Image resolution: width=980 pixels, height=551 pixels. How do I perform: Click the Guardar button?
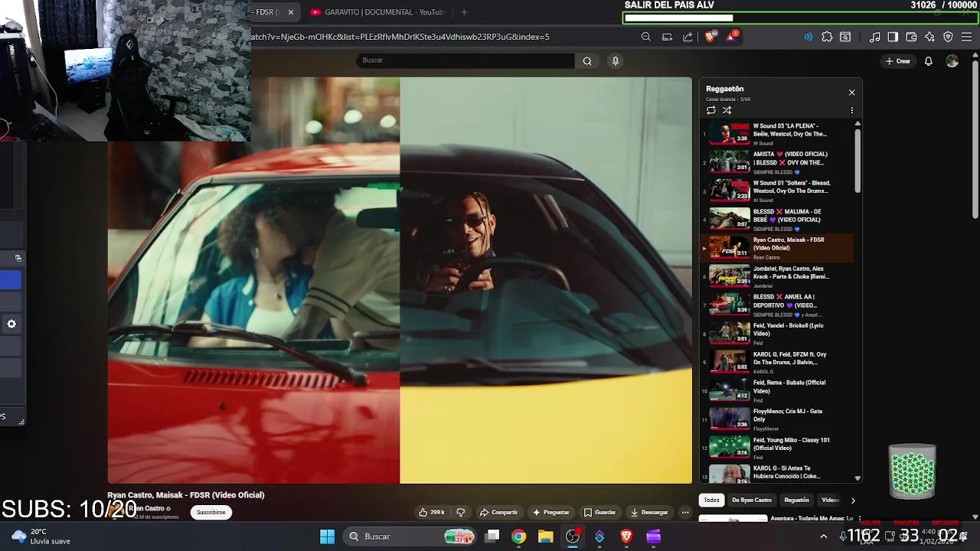click(599, 512)
